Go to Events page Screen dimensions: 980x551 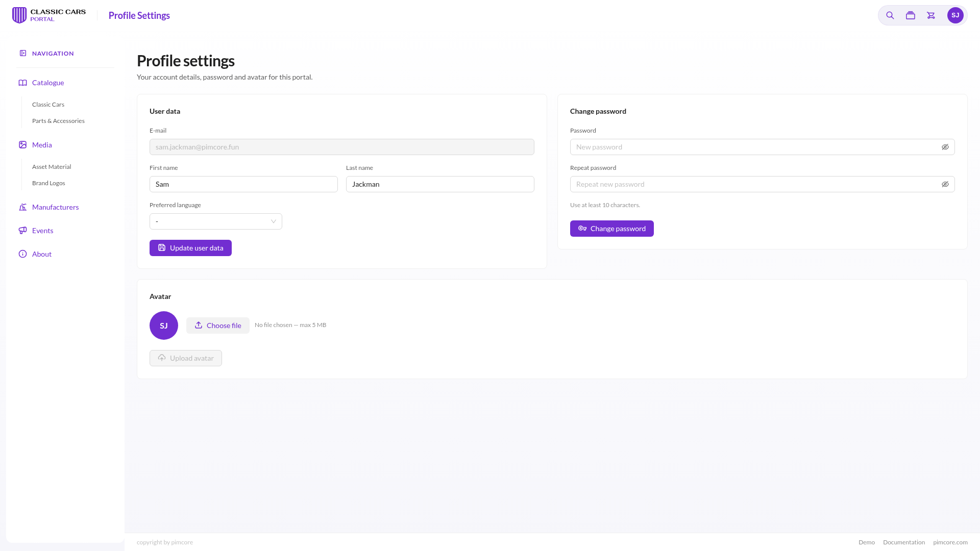click(42, 231)
